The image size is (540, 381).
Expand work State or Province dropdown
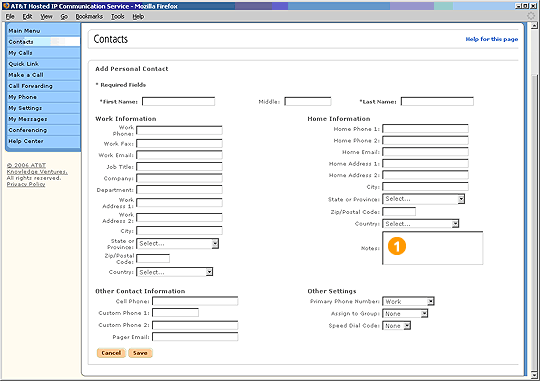point(177,244)
